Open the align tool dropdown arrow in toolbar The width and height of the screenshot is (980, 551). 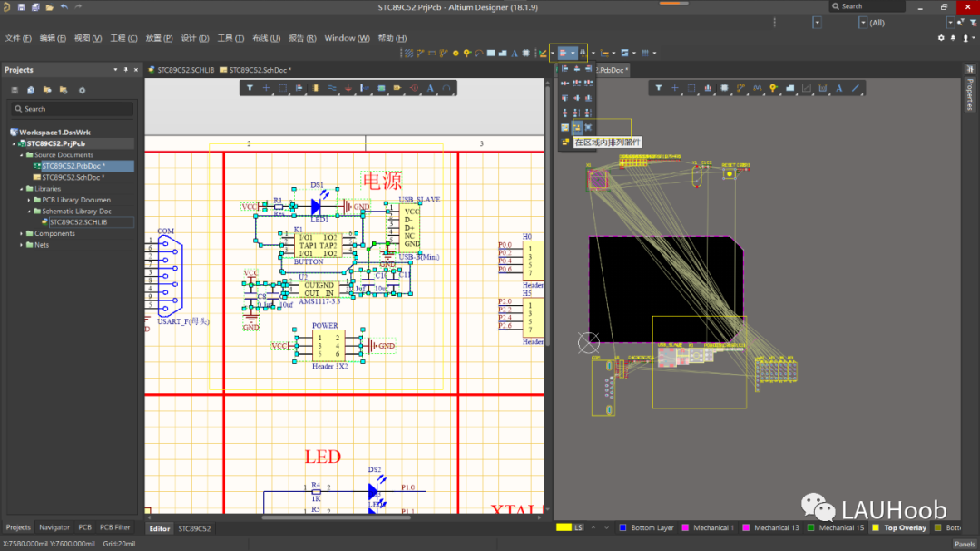pos(573,54)
